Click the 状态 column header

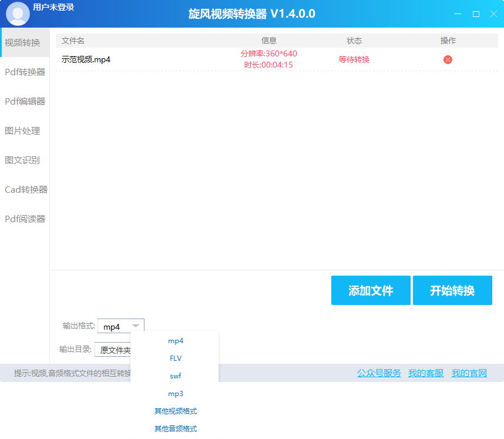coord(354,41)
